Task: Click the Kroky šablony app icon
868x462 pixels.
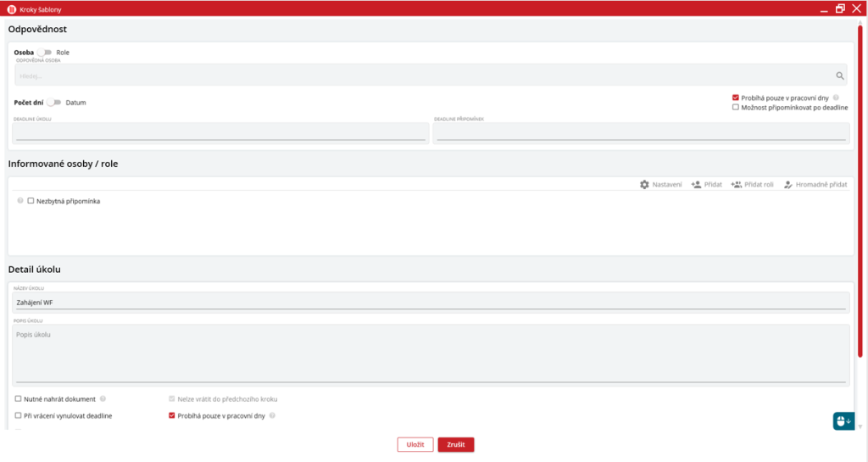Action: 11,8
